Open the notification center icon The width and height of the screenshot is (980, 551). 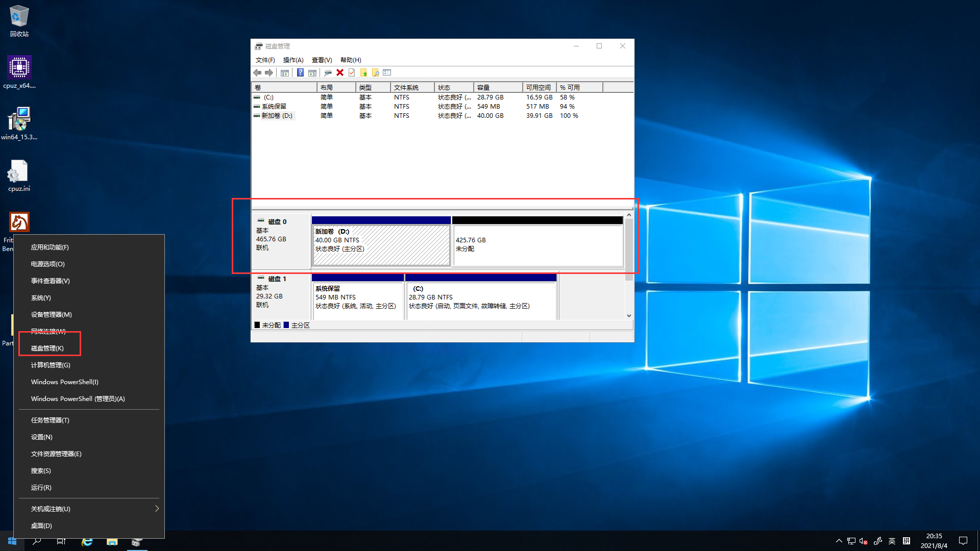point(963,541)
